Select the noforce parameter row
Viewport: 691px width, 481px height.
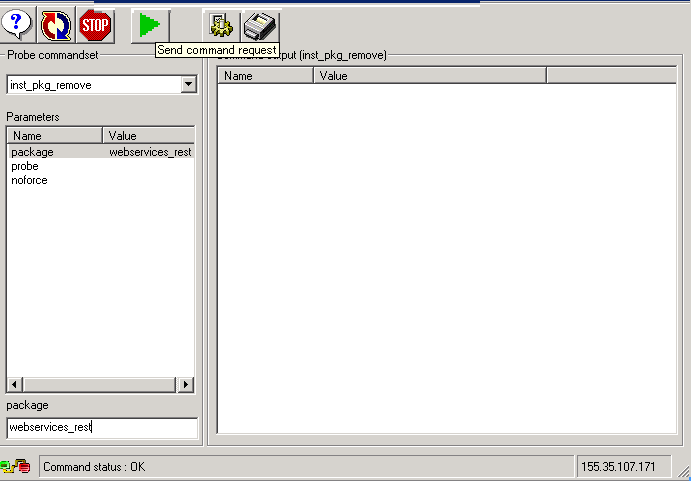coord(100,180)
